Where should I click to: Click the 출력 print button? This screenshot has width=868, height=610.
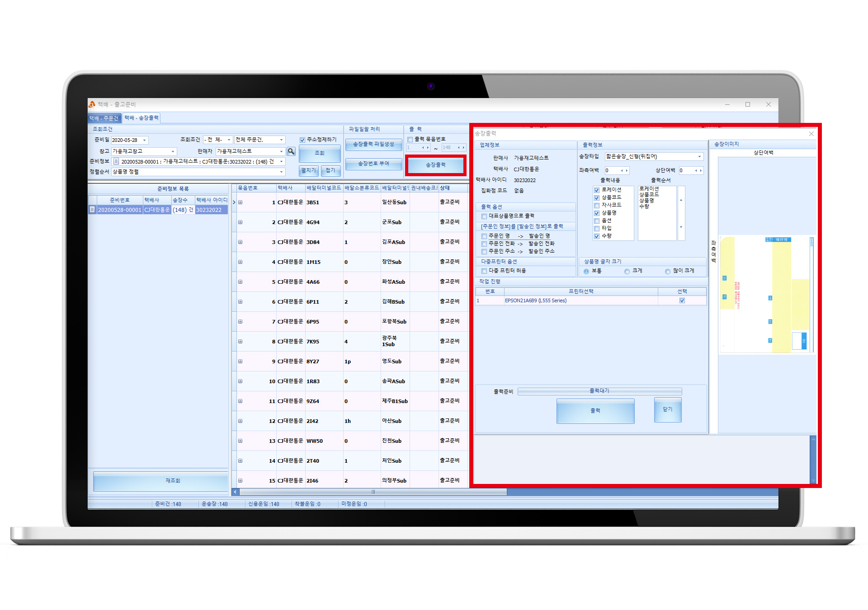595,411
